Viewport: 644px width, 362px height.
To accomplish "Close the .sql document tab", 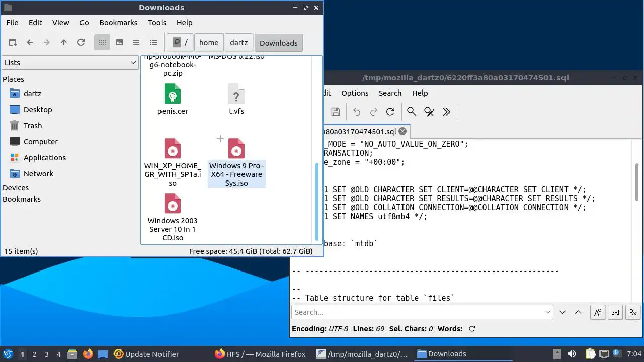I will coord(403,131).
